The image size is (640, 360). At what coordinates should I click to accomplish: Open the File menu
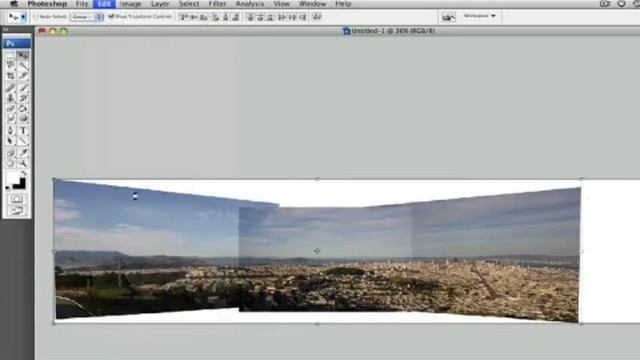tap(82, 4)
